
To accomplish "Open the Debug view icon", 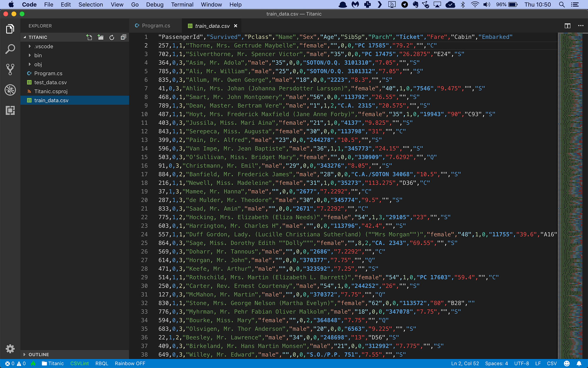I will (10, 90).
